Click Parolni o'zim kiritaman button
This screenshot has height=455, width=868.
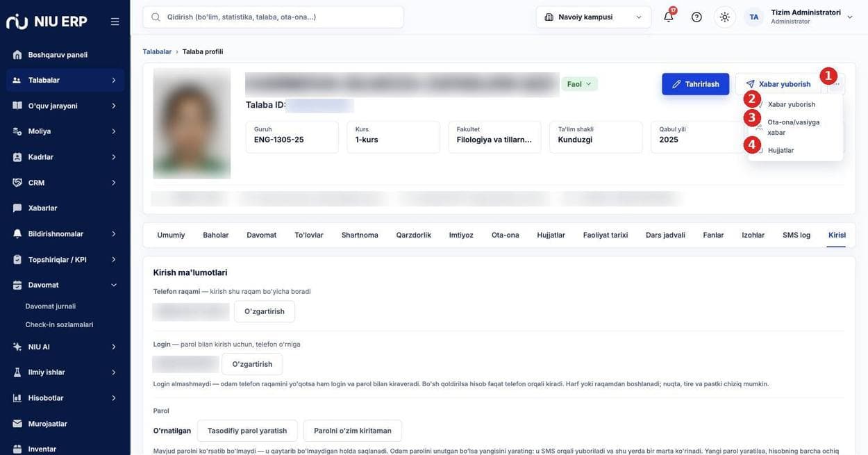point(353,431)
